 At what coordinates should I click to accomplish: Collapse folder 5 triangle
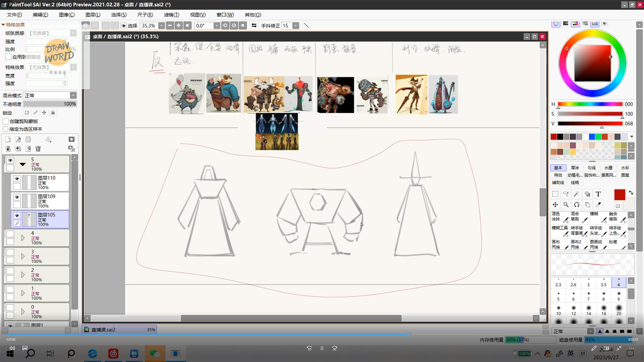[x=22, y=164]
